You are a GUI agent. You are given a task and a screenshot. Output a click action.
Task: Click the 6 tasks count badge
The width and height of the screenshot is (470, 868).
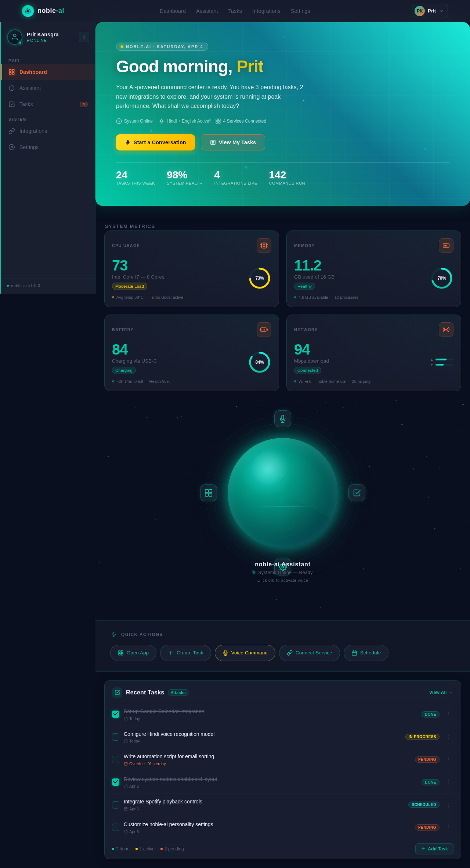click(x=178, y=693)
